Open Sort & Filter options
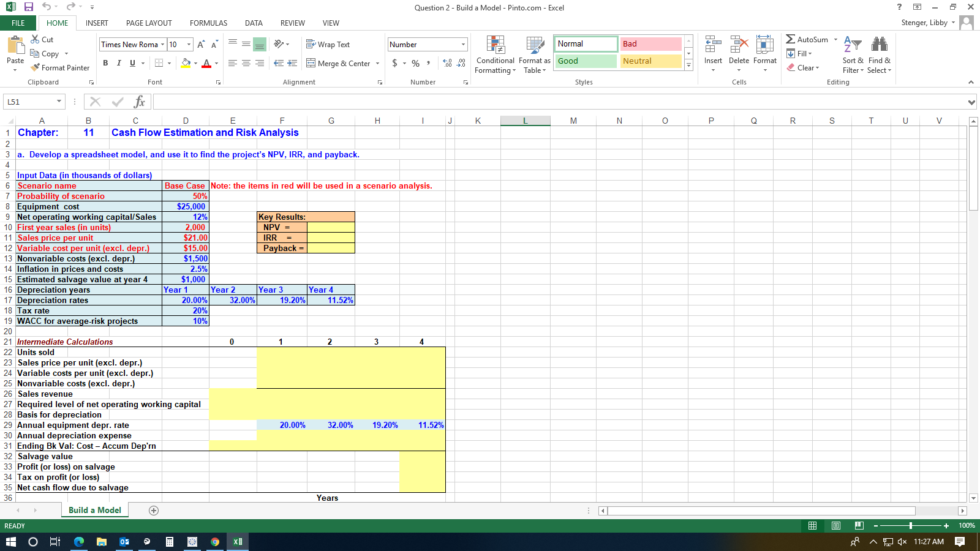980x551 pixels. pos(853,54)
